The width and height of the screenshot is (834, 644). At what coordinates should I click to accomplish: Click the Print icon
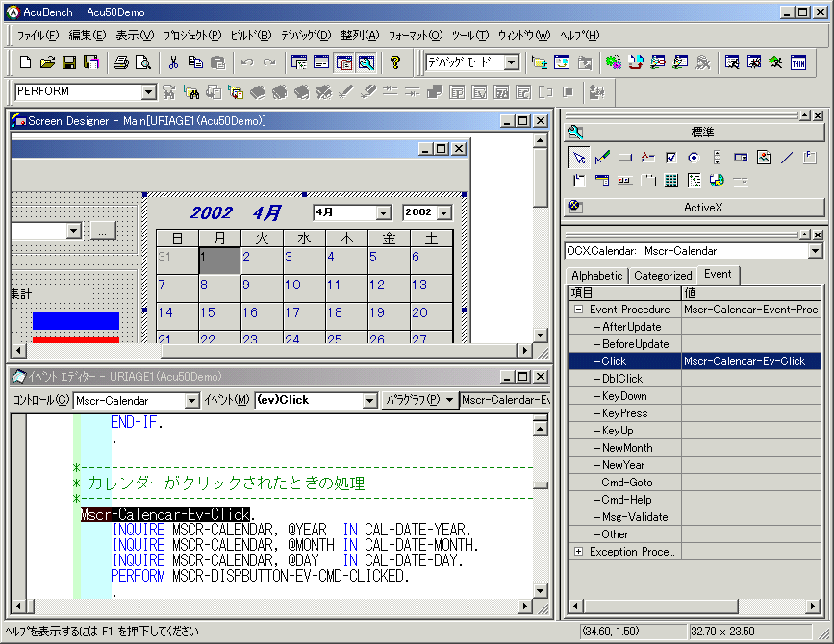pyautogui.click(x=121, y=62)
